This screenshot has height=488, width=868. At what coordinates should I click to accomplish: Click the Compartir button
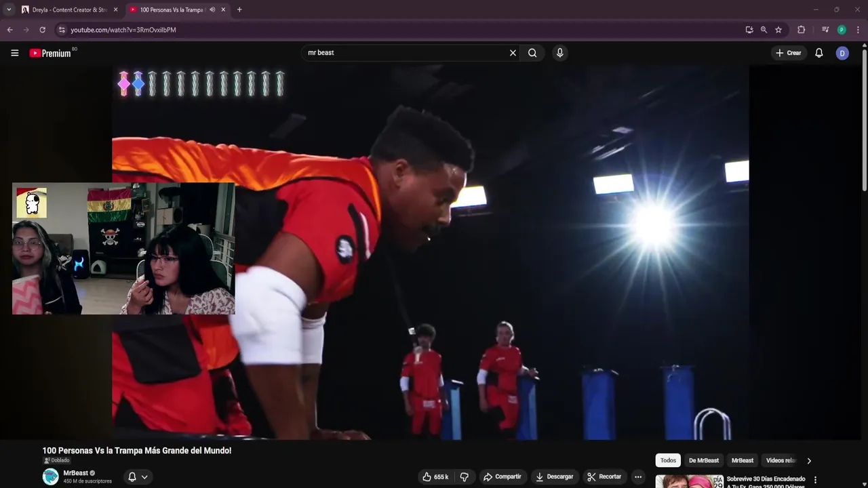tap(502, 477)
